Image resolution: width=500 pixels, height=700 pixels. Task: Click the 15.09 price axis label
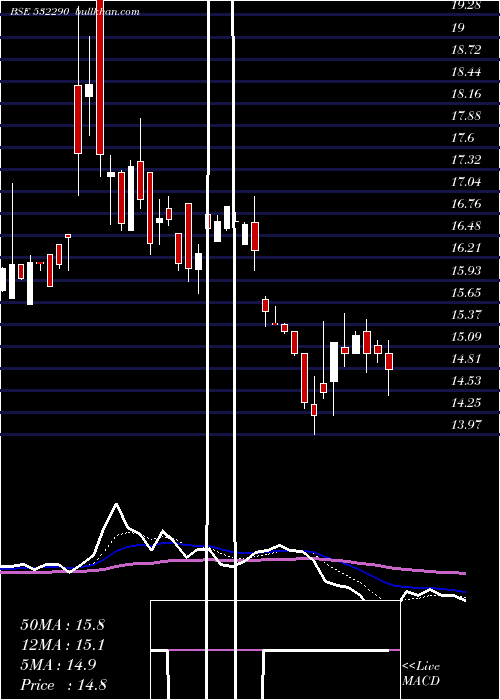point(466,336)
